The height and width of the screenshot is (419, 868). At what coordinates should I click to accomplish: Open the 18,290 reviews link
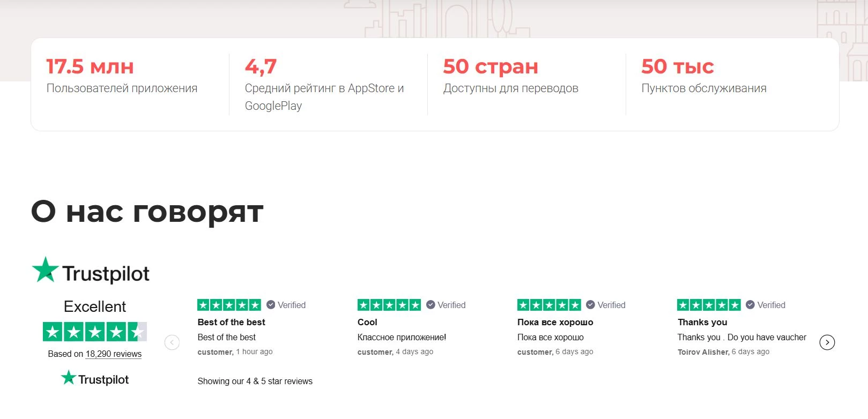113,354
